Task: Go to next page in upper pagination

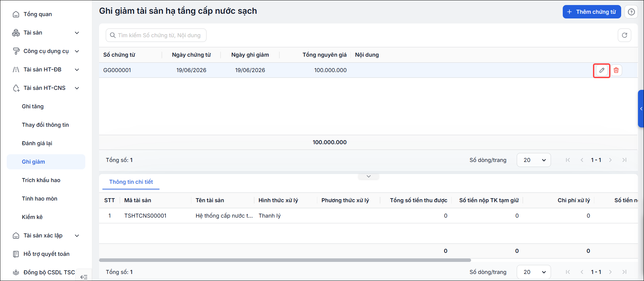Action: 610,160
